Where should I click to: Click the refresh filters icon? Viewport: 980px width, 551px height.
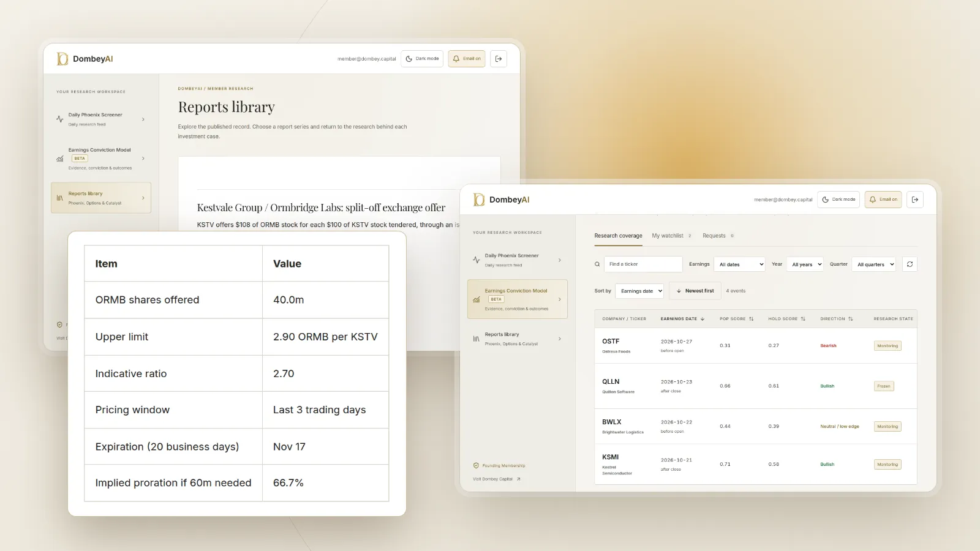910,264
